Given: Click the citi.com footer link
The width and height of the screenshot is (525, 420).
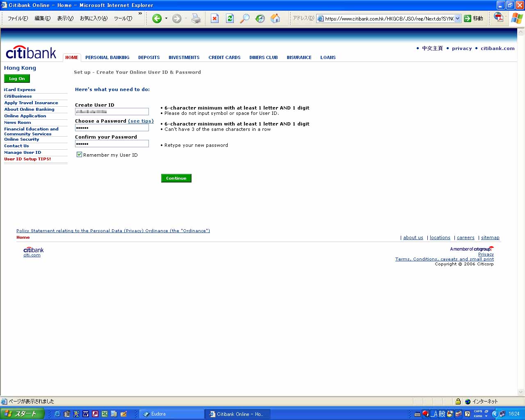Looking at the screenshot, I should [x=32, y=255].
